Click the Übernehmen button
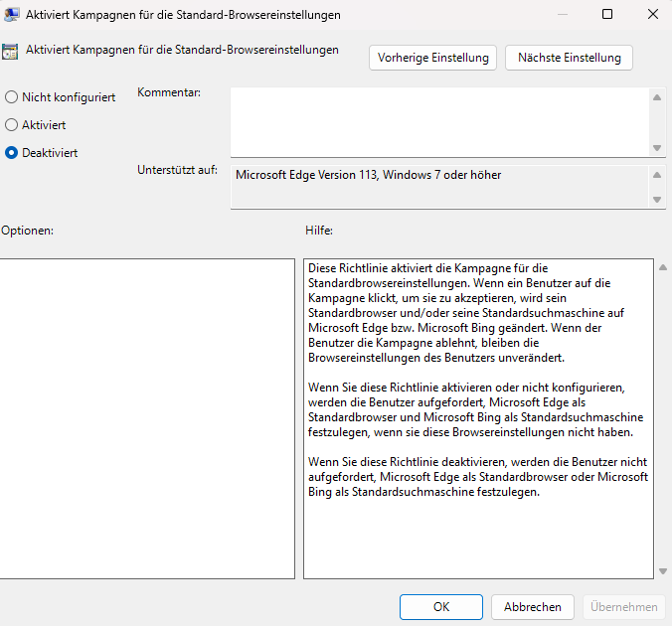 [x=623, y=607]
